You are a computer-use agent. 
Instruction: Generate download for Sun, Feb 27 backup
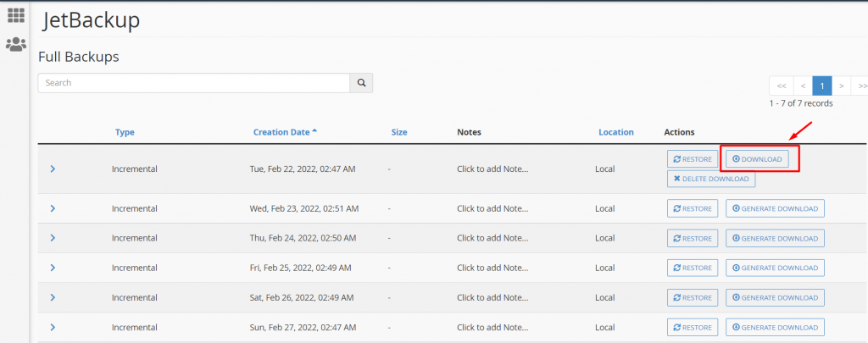click(775, 328)
